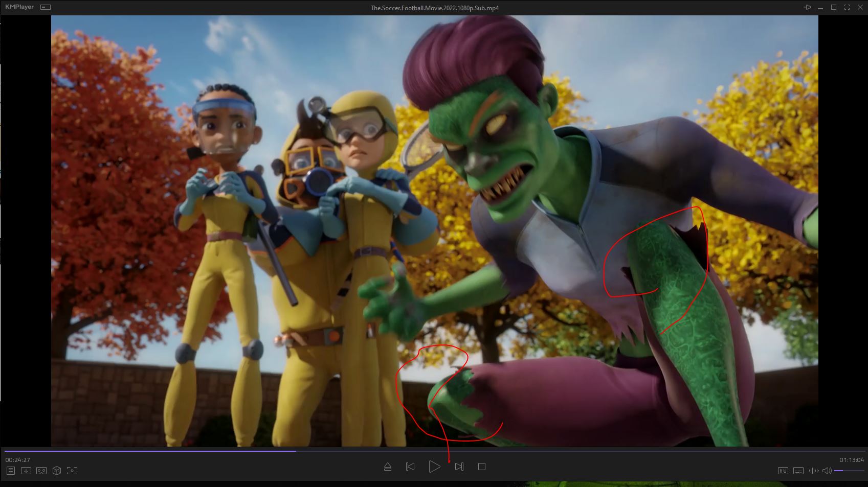Toggle HW hardware acceleration

pos(783,471)
